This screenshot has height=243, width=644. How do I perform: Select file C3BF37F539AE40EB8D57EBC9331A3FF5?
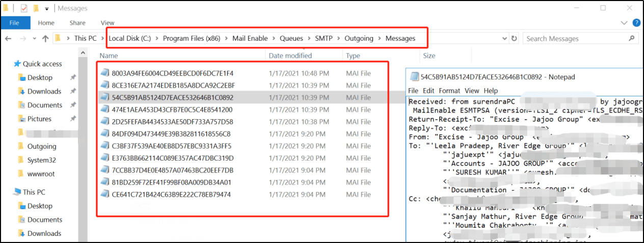click(x=172, y=146)
